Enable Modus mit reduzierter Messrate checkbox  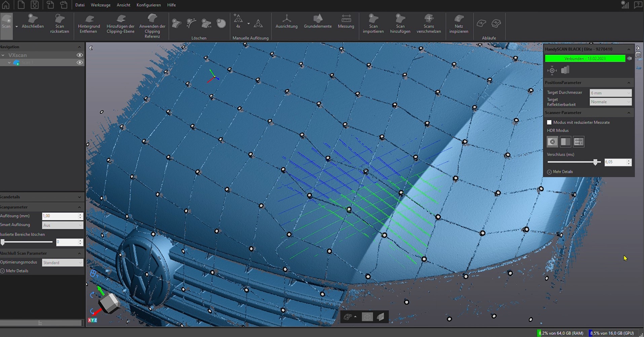point(549,122)
